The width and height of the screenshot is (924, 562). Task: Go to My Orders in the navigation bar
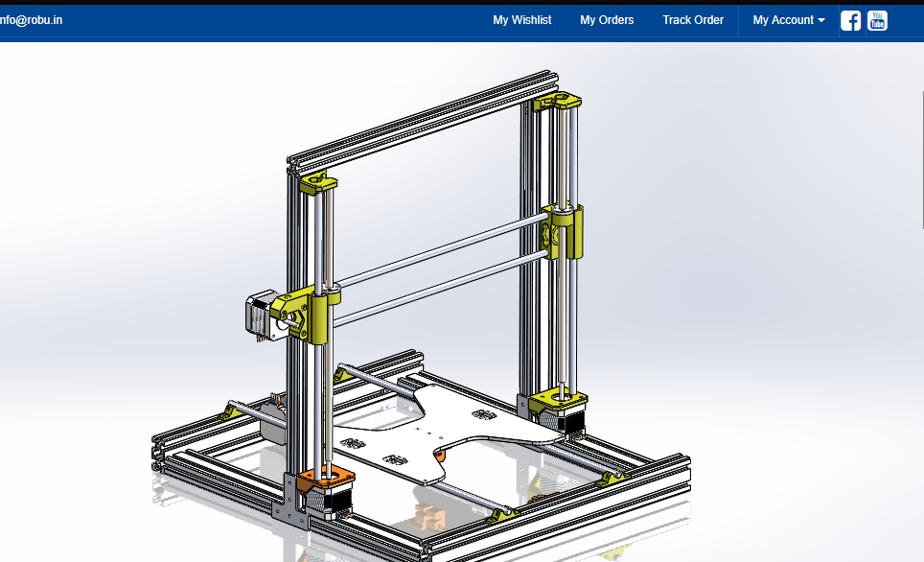pos(606,20)
